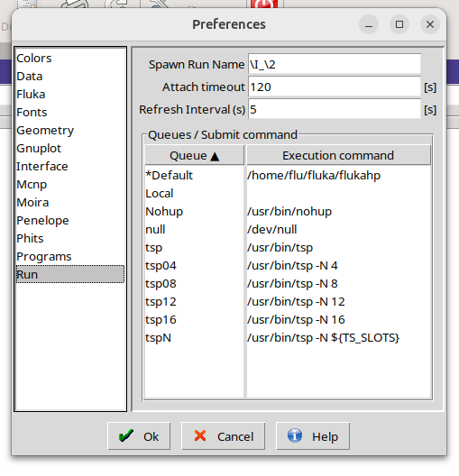Open the Colors preferences category
This screenshot has width=459, height=476.
(34, 59)
